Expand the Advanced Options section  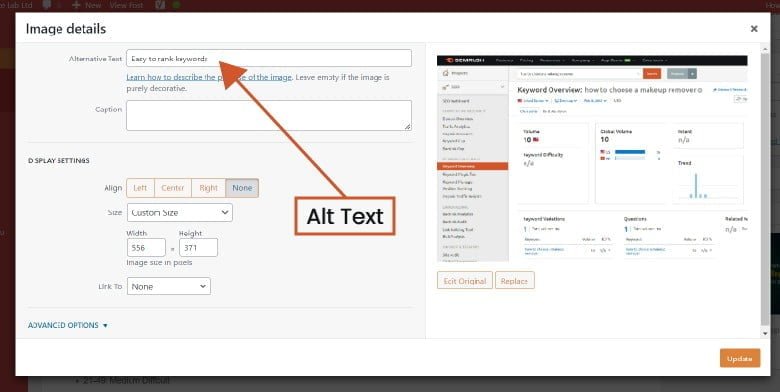coord(68,325)
